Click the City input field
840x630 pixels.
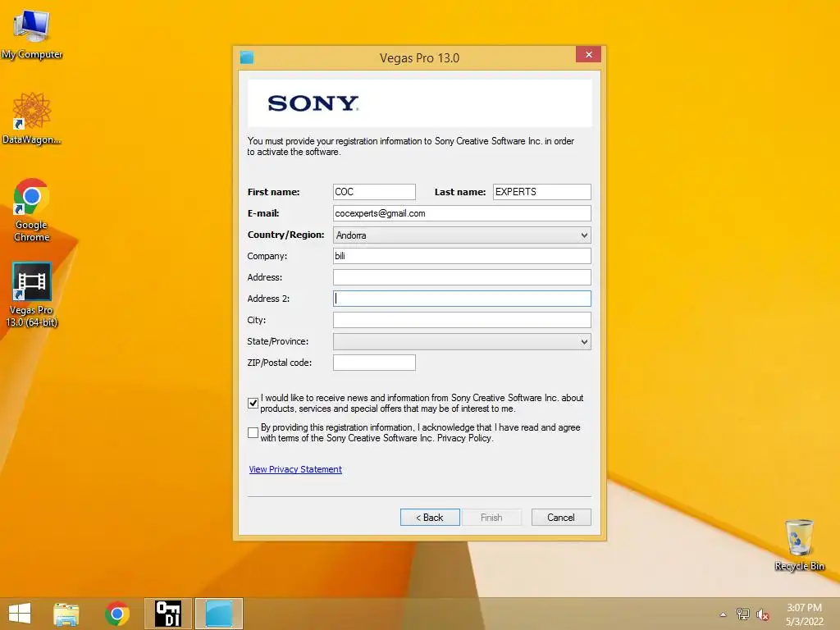(462, 320)
